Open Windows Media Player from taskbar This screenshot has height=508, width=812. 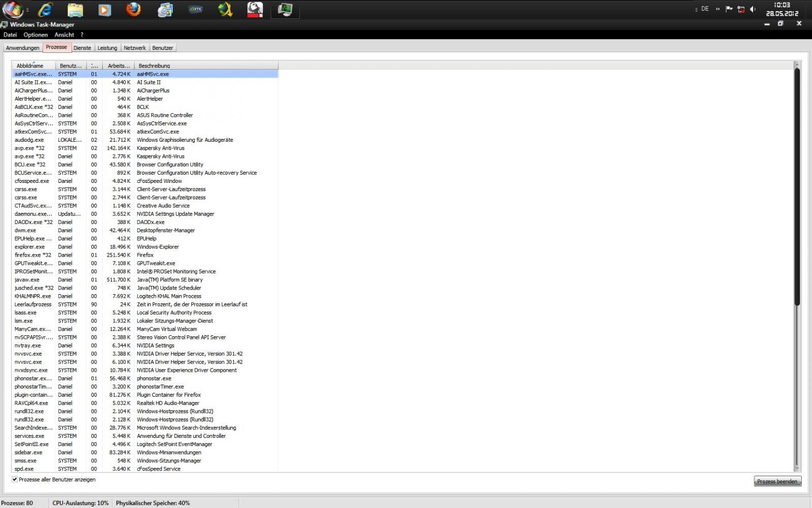[x=105, y=10]
